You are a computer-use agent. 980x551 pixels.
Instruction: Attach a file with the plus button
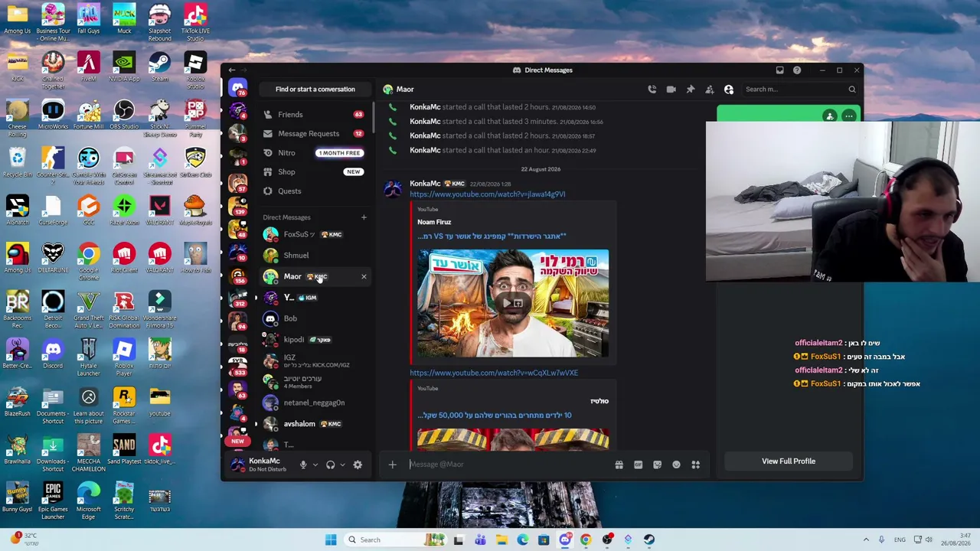click(392, 465)
